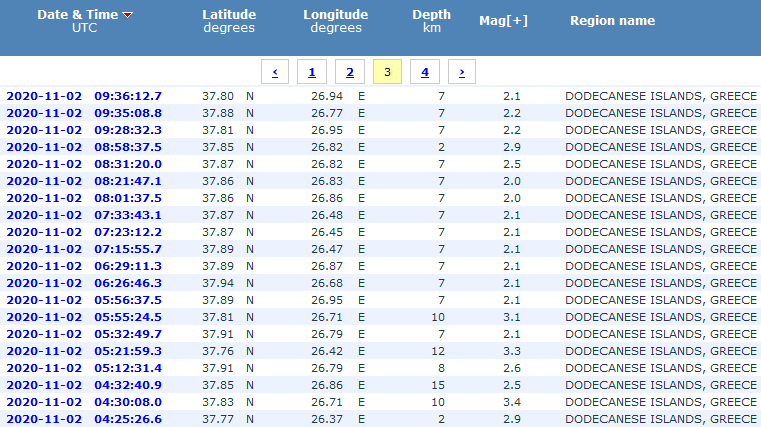Select magnitude 2.6 in the 05:12:31.4 row

[x=512, y=368]
